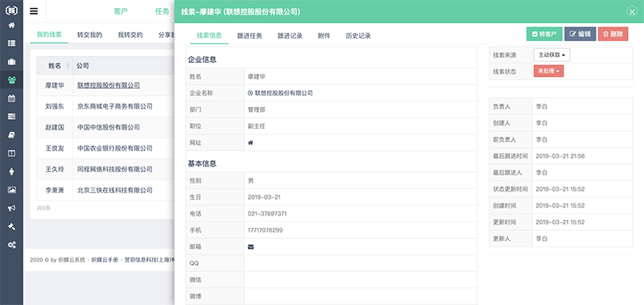Open the columns layout icon in the sidebar
This screenshot has height=305, width=644.
[x=11, y=153]
